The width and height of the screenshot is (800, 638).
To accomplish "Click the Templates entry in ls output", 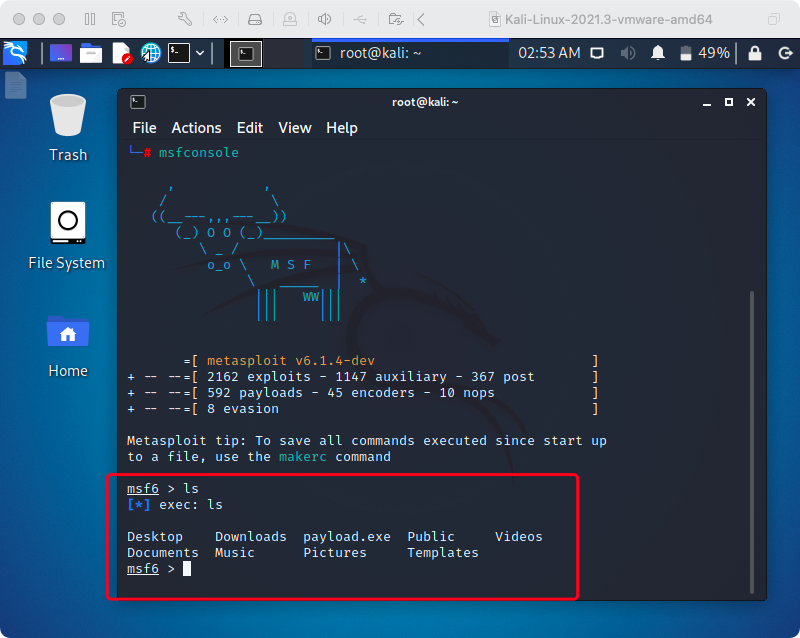I will coord(443,553).
